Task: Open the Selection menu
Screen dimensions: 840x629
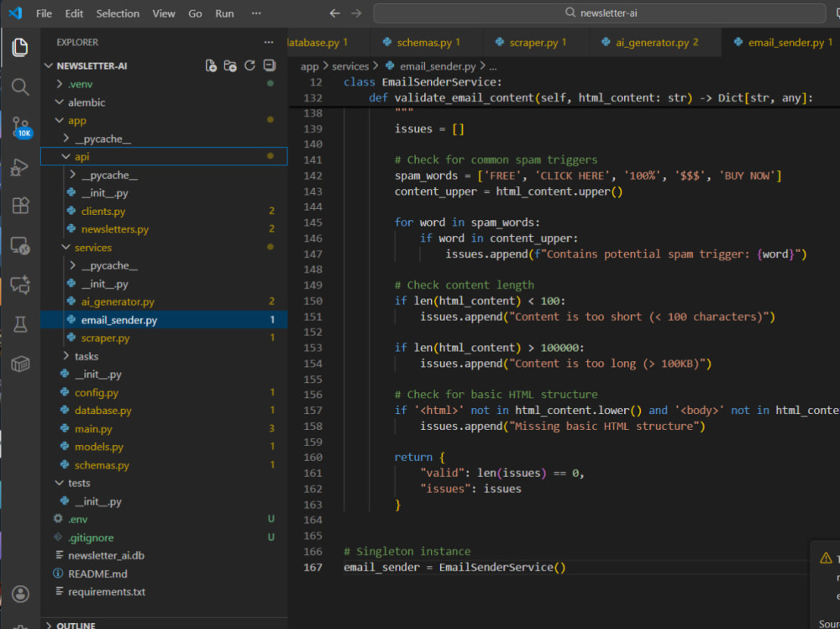Action: coord(118,13)
